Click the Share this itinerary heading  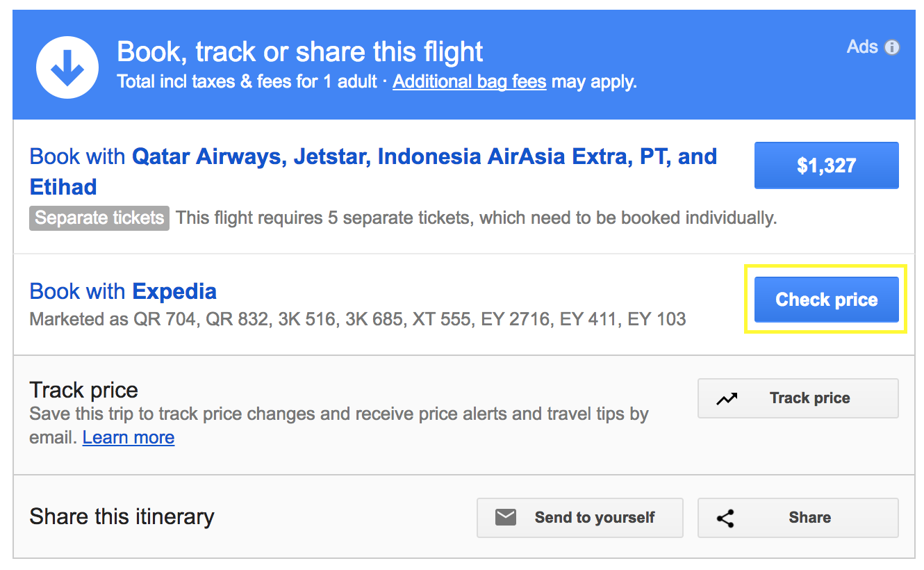click(x=122, y=517)
